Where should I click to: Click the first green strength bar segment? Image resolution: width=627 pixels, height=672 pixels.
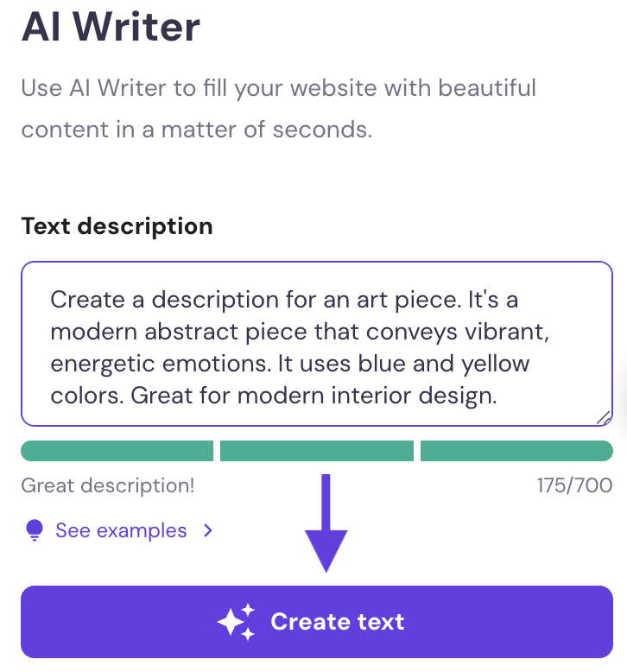(117, 451)
